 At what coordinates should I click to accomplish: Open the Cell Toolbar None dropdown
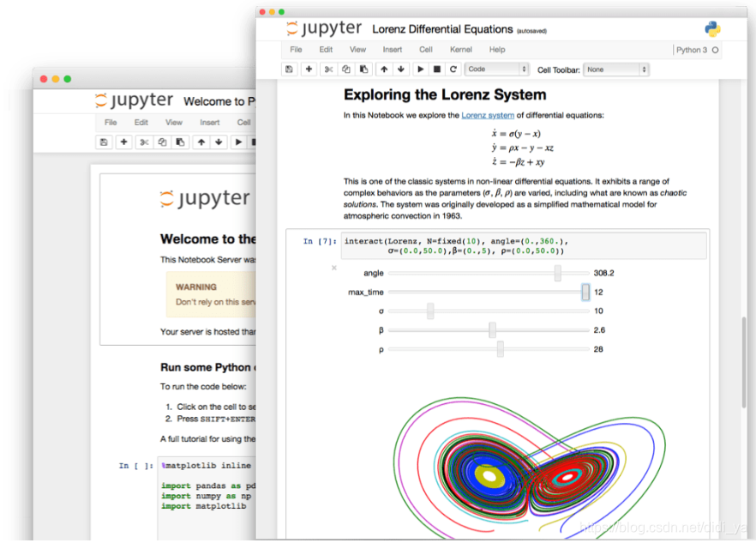click(615, 69)
